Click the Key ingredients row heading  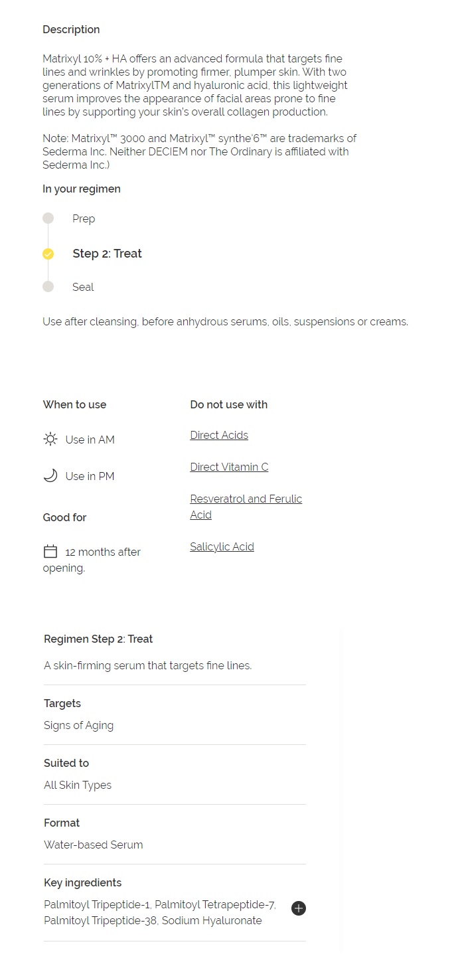82,882
